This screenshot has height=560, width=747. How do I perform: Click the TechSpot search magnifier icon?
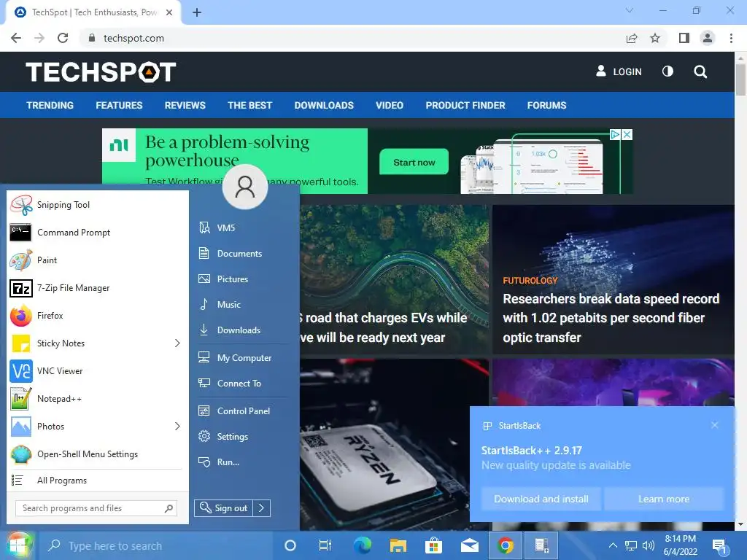[700, 72]
